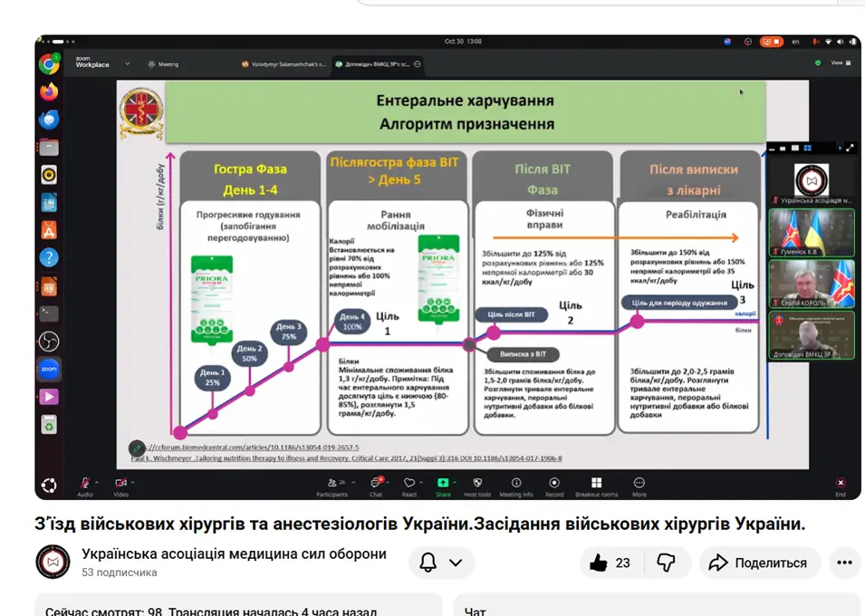Viewport: 865px width, 616px height.
Task: Open the Zoom Chat panel
Action: click(x=375, y=485)
